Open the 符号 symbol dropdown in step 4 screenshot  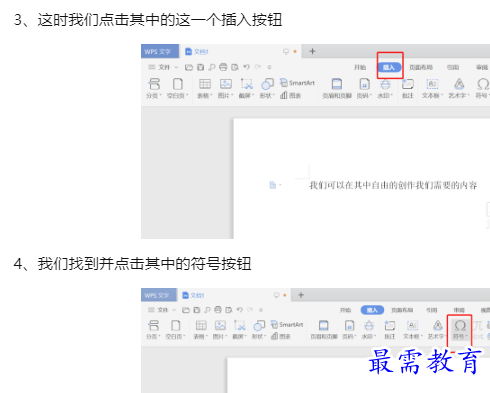click(x=466, y=336)
